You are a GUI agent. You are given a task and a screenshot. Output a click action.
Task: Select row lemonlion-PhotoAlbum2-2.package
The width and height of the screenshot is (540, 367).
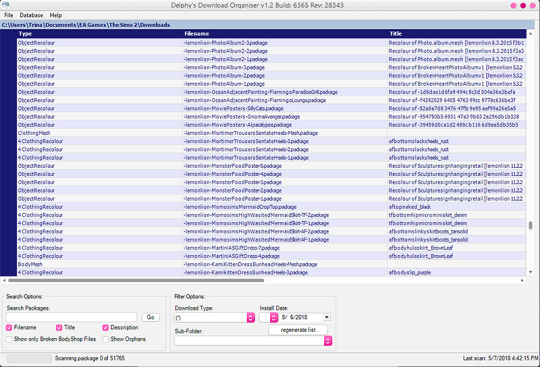pos(271,51)
